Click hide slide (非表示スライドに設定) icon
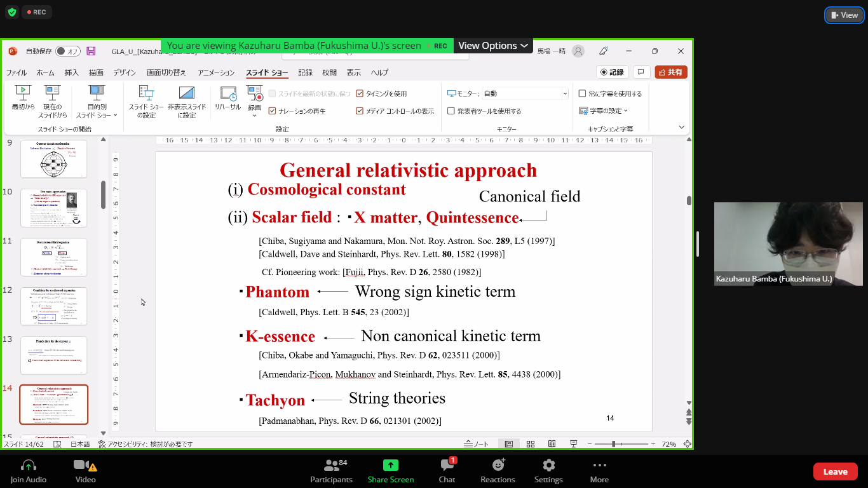The width and height of the screenshot is (868, 488). tap(187, 93)
